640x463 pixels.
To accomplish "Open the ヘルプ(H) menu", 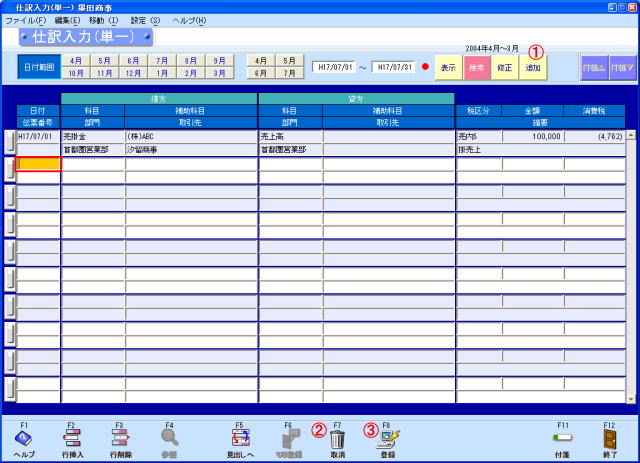I will click(x=189, y=20).
